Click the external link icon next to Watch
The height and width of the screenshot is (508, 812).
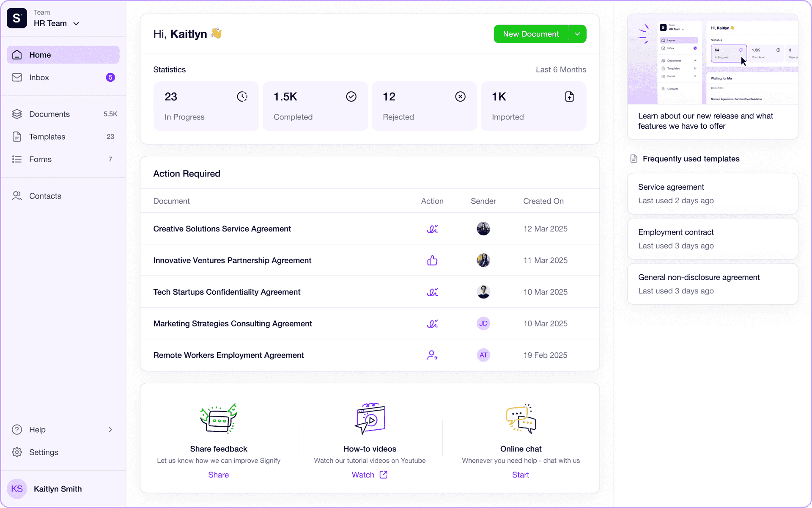[384, 475]
